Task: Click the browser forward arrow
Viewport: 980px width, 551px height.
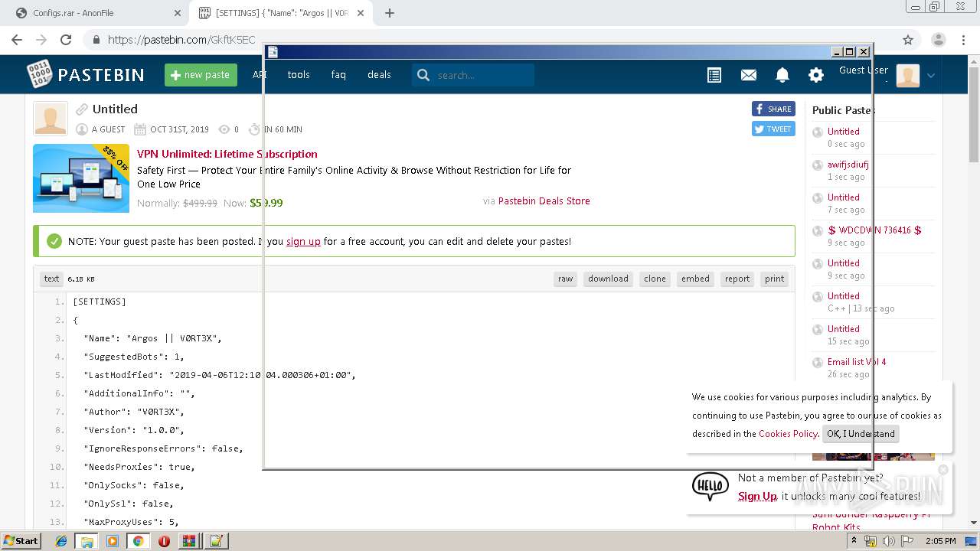Action: click(x=41, y=40)
